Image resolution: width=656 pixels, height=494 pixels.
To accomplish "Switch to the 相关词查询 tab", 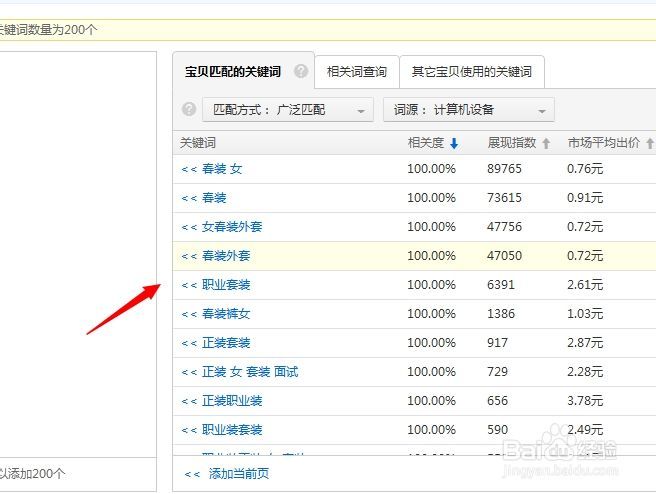I will [356, 72].
